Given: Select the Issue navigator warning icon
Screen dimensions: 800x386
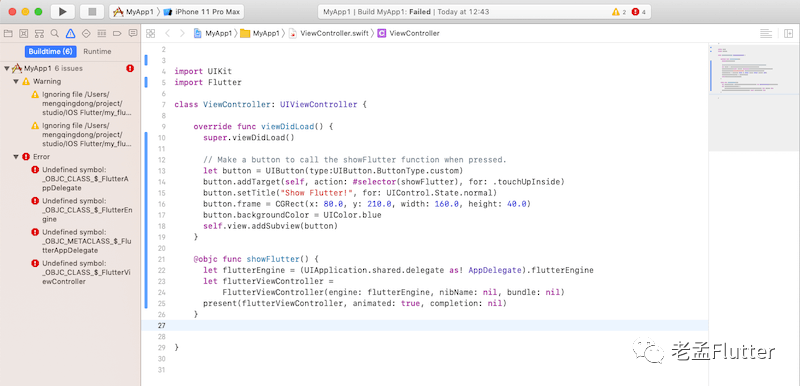Looking at the screenshot, I should [70, 34].
